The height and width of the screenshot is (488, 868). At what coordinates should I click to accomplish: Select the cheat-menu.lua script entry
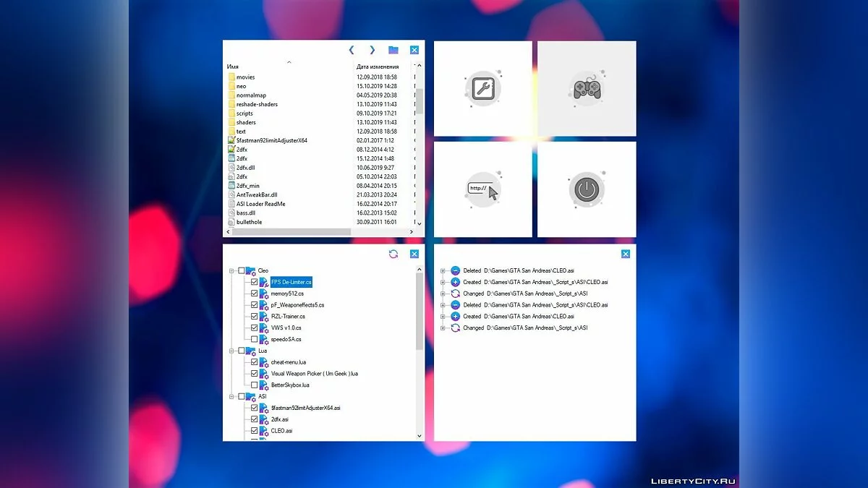pyautogui.click(x=288, y=362)
